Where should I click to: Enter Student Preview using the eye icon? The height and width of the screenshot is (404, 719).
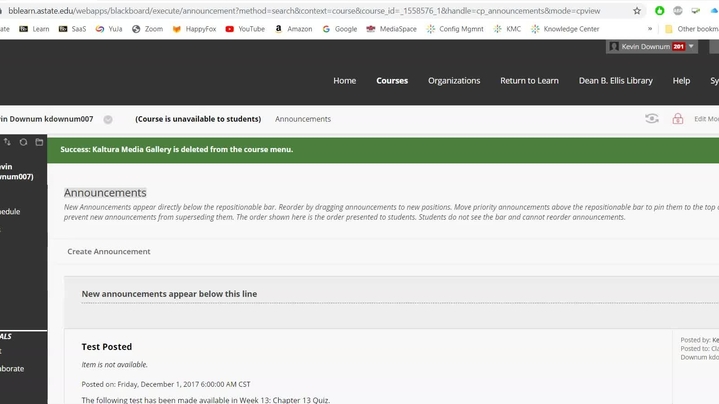tap(652, 119)
